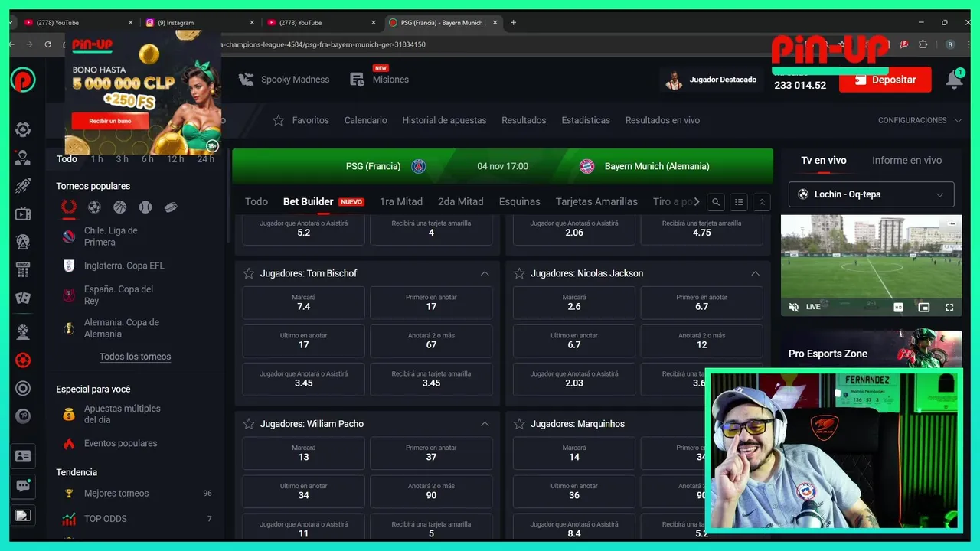Screen dimensions: 980x551
Task: Favorite the Nicolas Jackson players market
Action: (519, 273)
